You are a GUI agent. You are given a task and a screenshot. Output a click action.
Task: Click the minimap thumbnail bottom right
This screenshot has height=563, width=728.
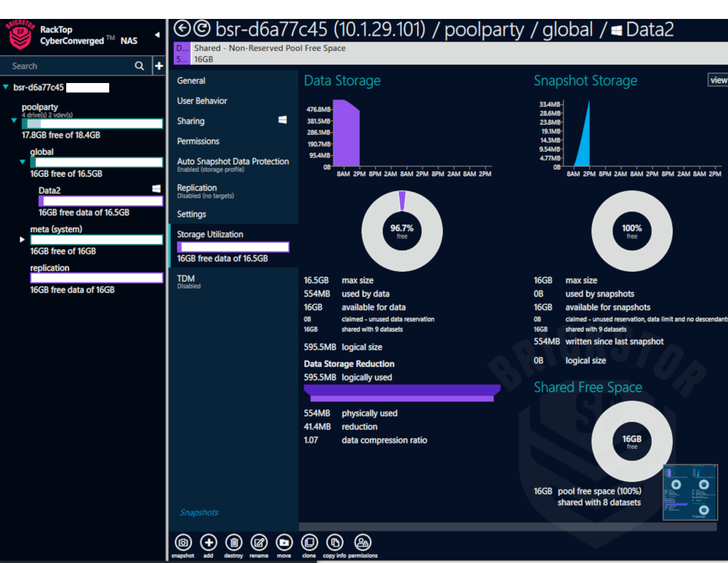click(689, 492)
